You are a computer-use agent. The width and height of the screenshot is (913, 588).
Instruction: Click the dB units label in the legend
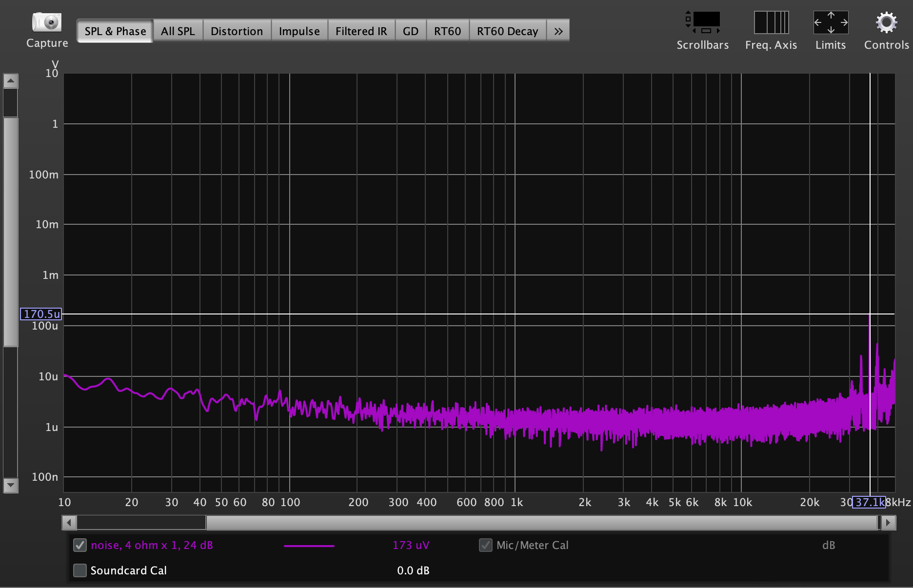tap(829, 545)
